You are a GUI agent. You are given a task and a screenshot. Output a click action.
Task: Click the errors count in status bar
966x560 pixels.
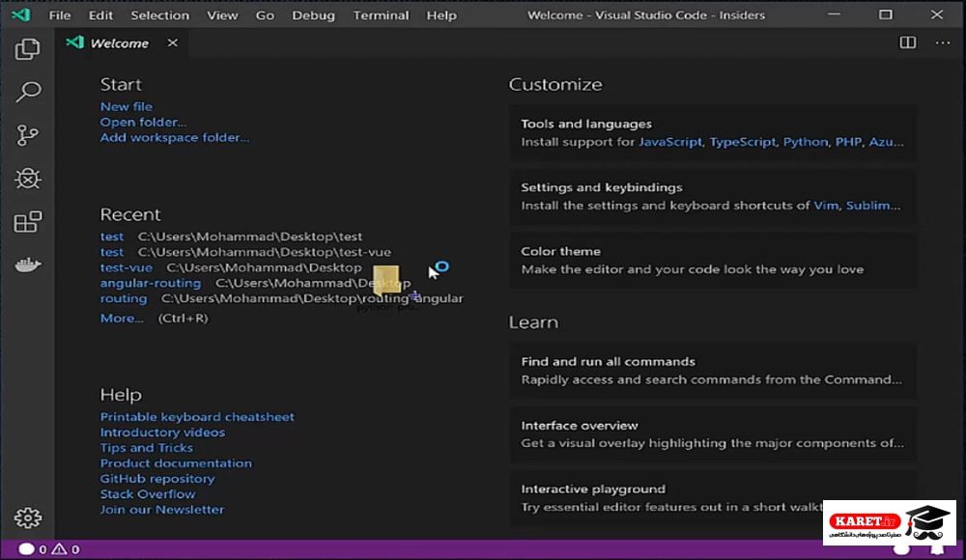point(33,549)
